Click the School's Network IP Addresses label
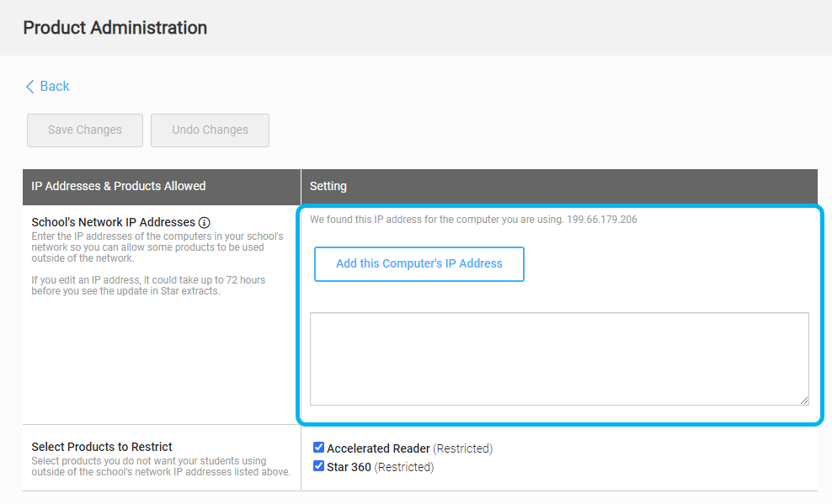This screenshot has width=832, height=504. [113, 222]
